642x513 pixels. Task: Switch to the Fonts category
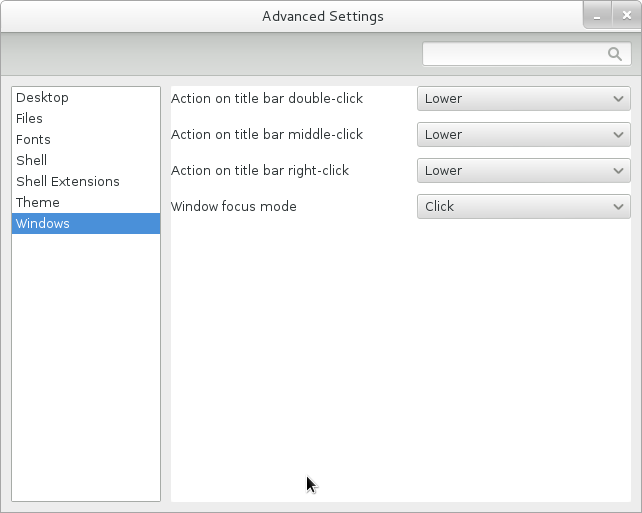(x=86, y=140)
